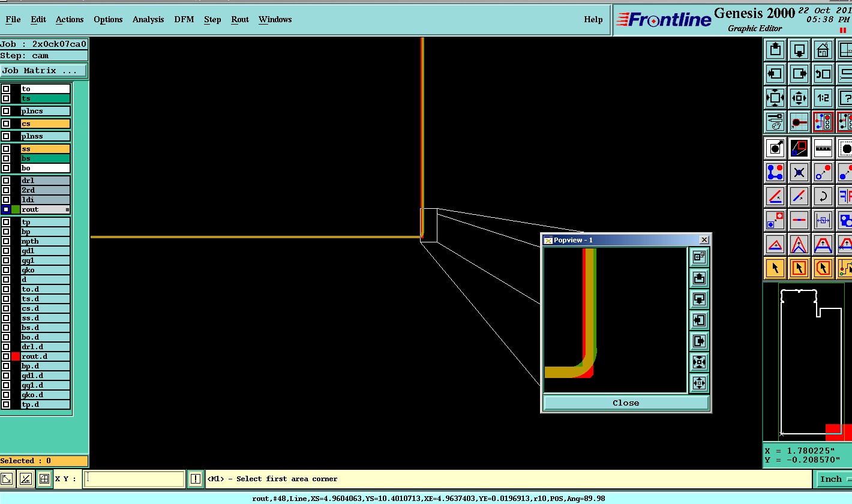Open the Windows menu
The width and height of the screenshot is (852, 504).
(275, 19)
